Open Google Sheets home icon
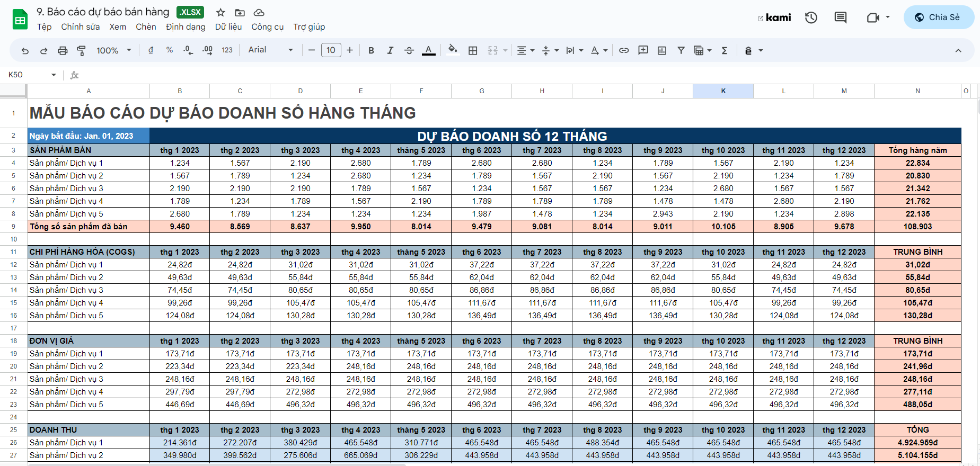The width and height of the screenshot is (980, 466). (x=20, y=20)
